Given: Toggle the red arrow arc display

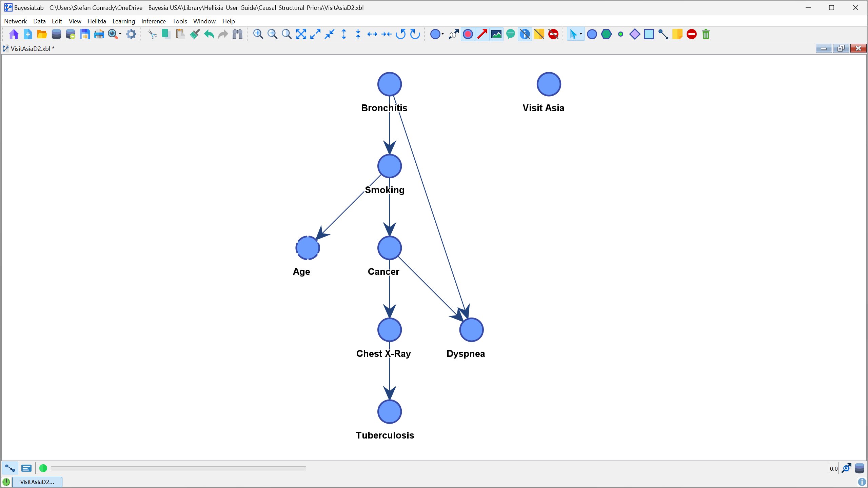Looking at the screenshot, I should (482, 34).
